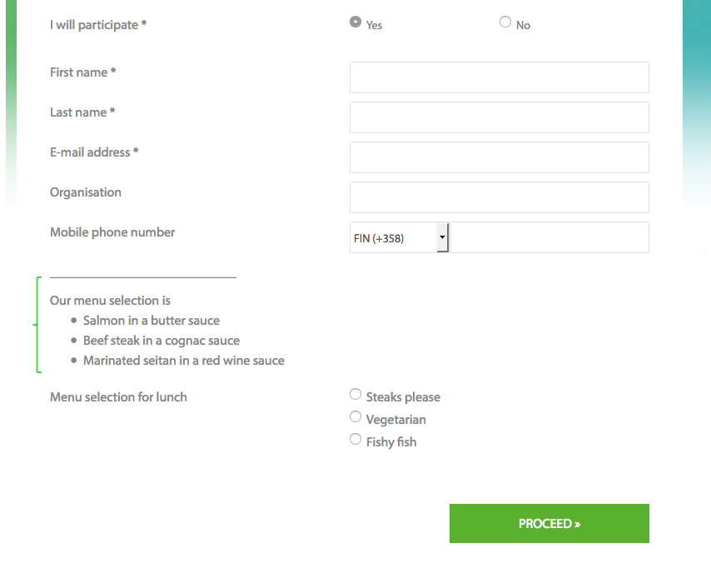The height and width of the screenshot is (588, 711).
Task: Choose the Vegetarian lunch option
Action: 355,416
